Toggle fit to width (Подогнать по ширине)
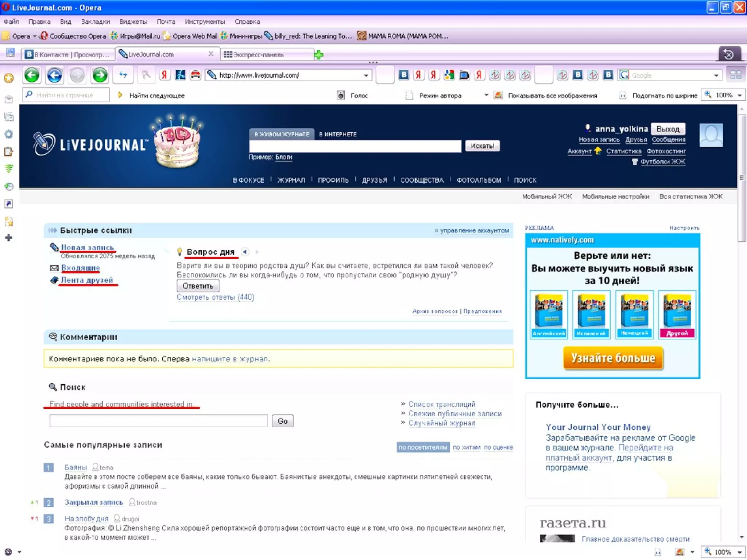 (x=623, y=96)
